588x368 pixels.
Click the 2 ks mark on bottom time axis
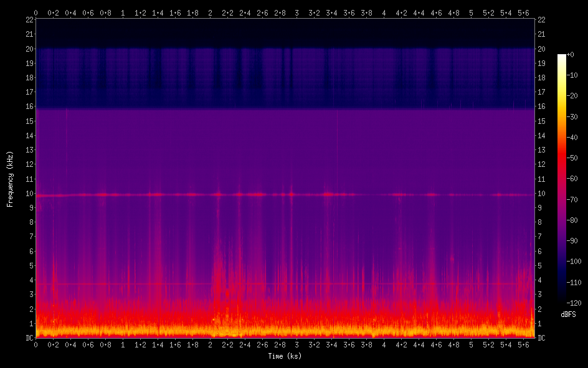pyautogui.click(x=210, y=344)
